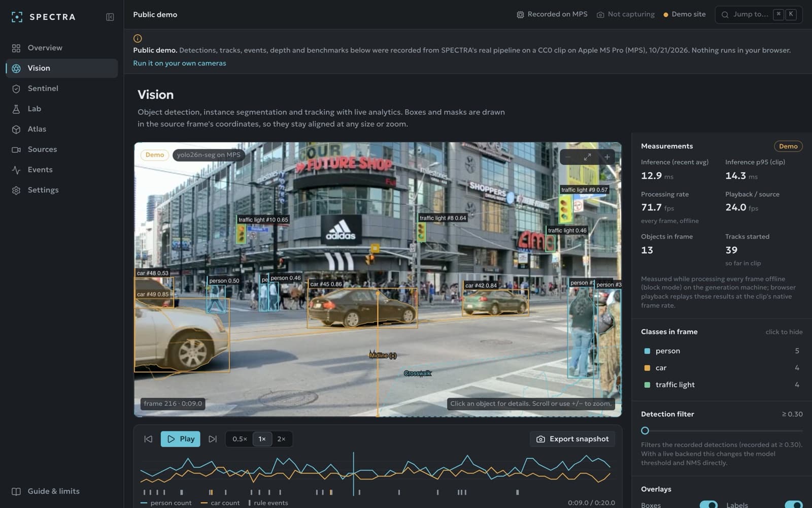Click the Events activity icon
The height and width of the screenshot is (508, 812).
[x=16, y=170]
